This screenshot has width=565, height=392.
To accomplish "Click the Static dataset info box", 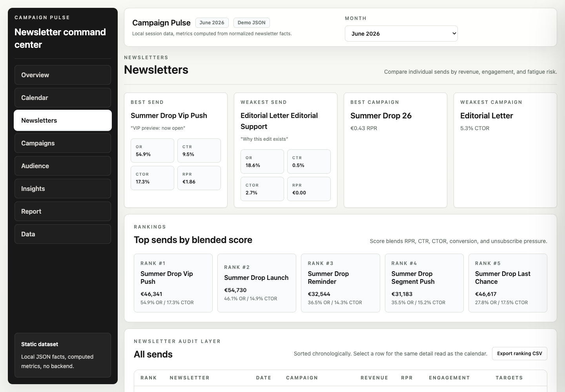I will tap(63, 355).
